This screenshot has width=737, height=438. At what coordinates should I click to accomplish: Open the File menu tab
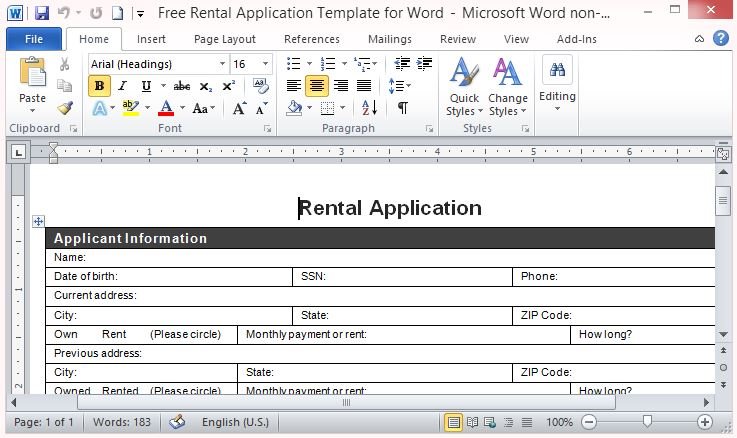click(x=33, y=39)
